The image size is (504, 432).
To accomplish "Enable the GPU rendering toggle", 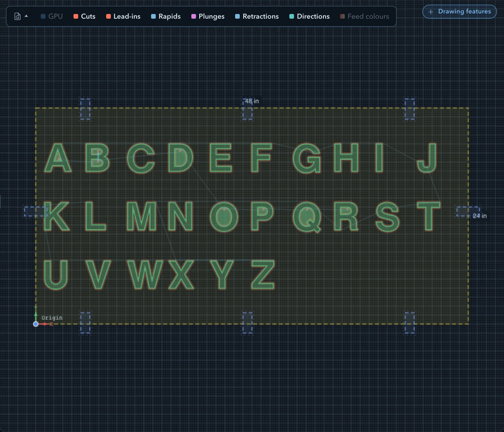I will [52, 16].
